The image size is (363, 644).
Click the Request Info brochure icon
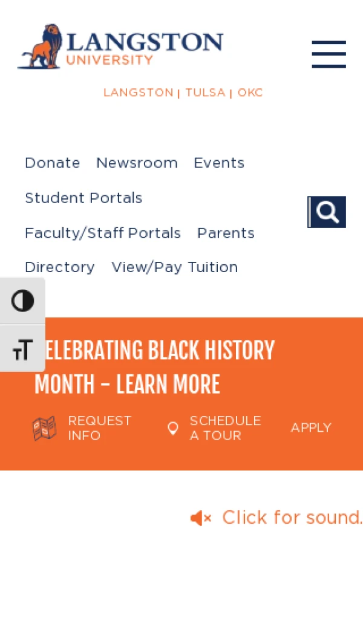[x=44, y=428]
